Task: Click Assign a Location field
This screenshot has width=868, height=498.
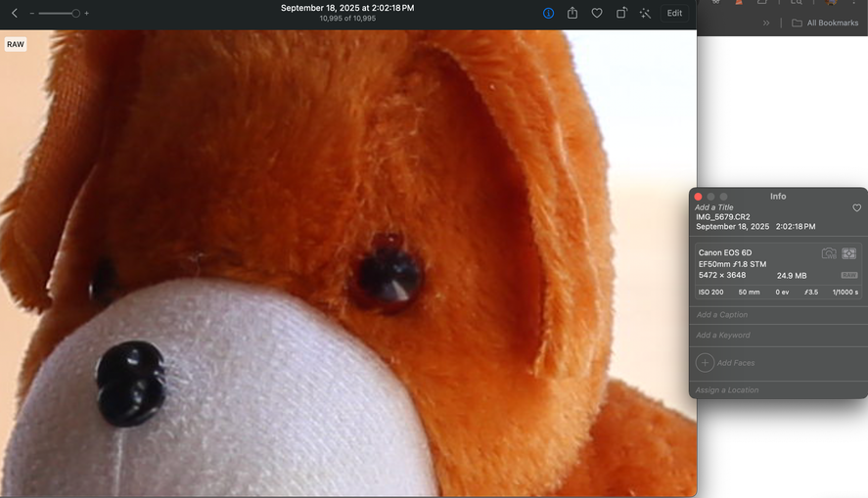Action: coord(727,390)
